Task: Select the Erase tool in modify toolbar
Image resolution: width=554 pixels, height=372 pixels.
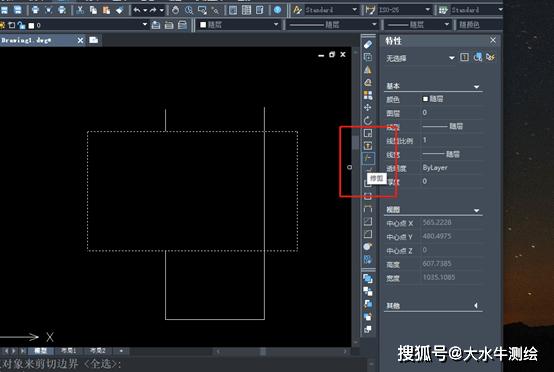Action: [x=368, y=45]
